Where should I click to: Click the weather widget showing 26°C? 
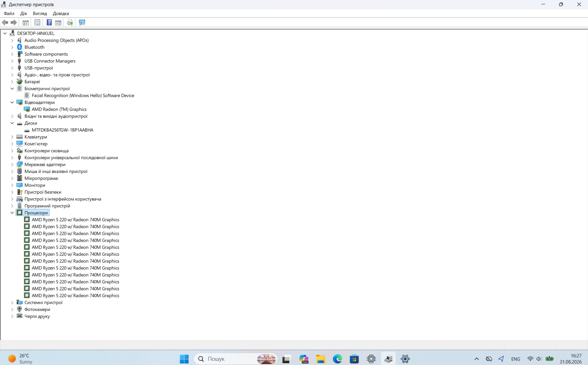pyautogui.click(x=20, y=359)
